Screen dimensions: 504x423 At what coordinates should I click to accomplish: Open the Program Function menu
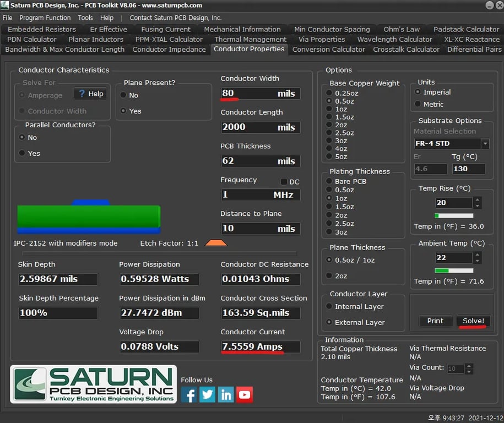tap(46, 18)
